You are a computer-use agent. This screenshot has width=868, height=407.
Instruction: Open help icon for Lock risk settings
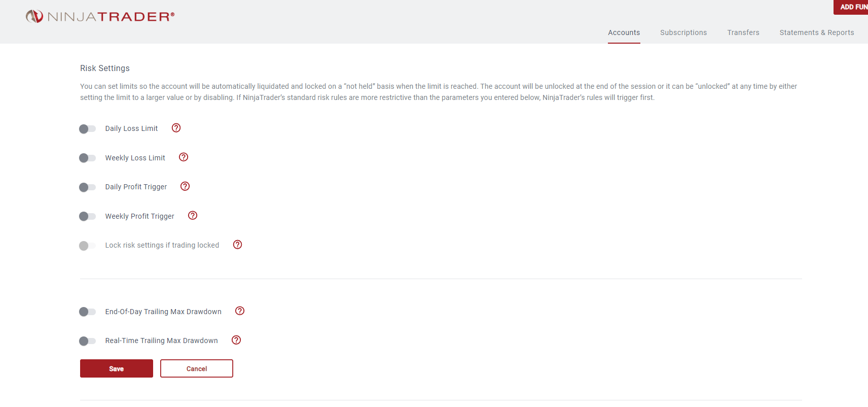pyautogui.click(x=237, y=245)
